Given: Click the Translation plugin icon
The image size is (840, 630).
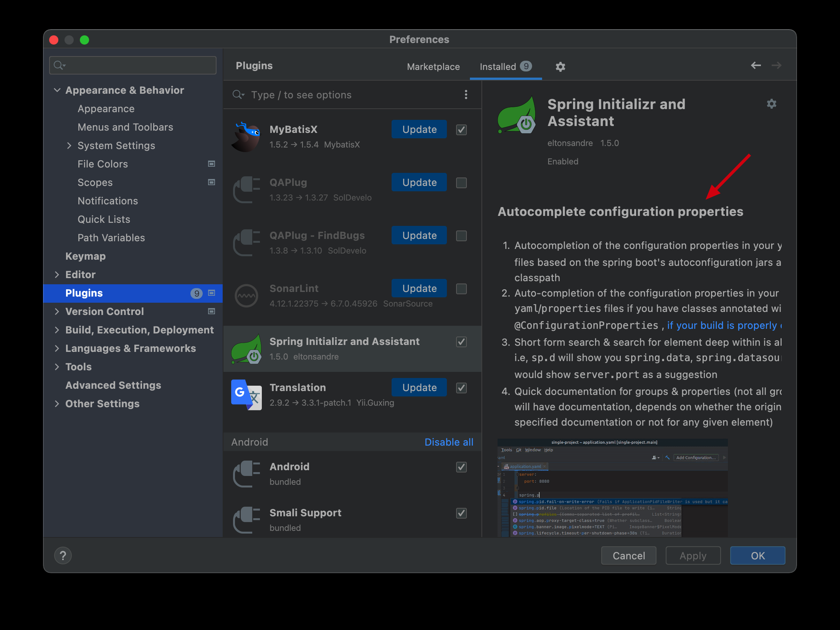Looking at the screenshot, I should click(246, 395).
